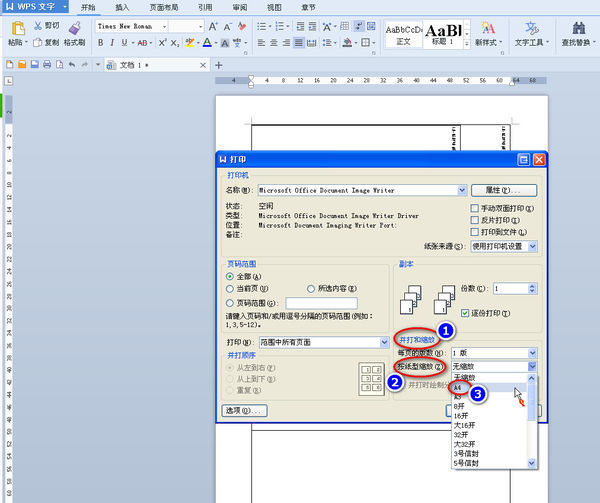Click the font color A swatch
Screen dimensions: 600x503
(x=207, y=43)
